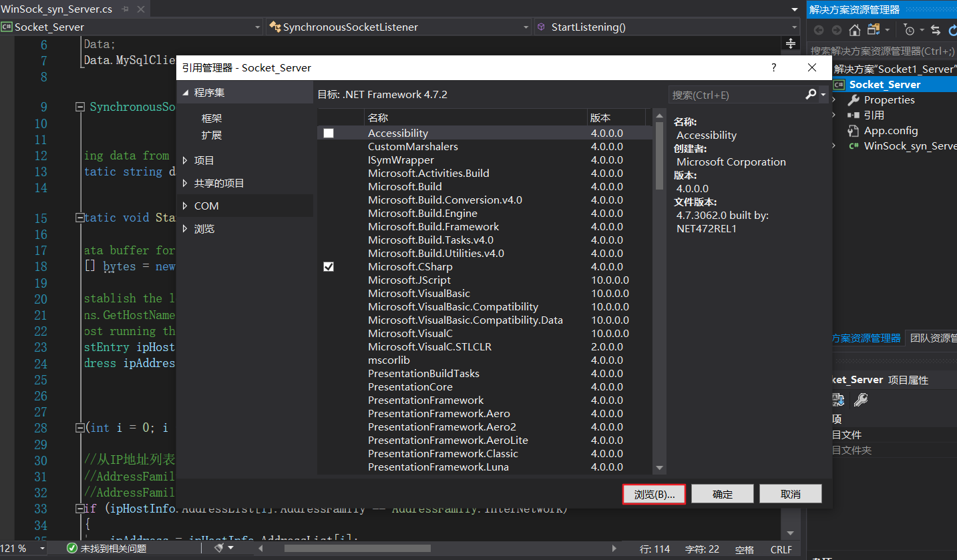The height and width of the screenshot is (560, 957).
Task: Expand the 浏览 category in left pane
Action: [186, 229]
